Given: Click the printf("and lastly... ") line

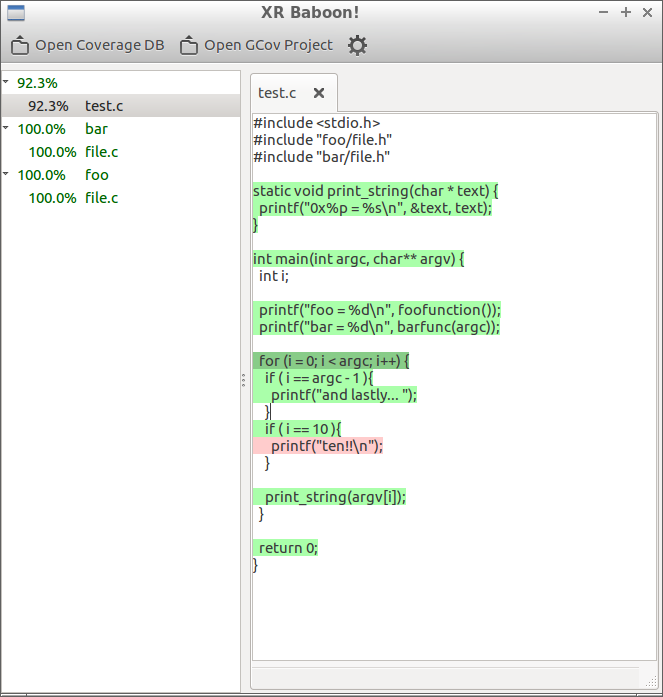Looking at the screenshot, I should pos(335,395).
